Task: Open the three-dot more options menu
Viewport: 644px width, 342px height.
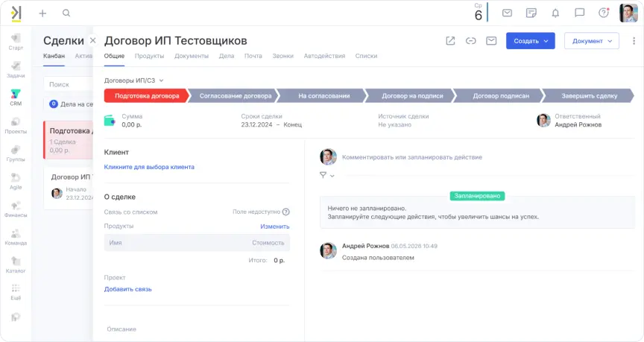Action: tap(634, 41)
